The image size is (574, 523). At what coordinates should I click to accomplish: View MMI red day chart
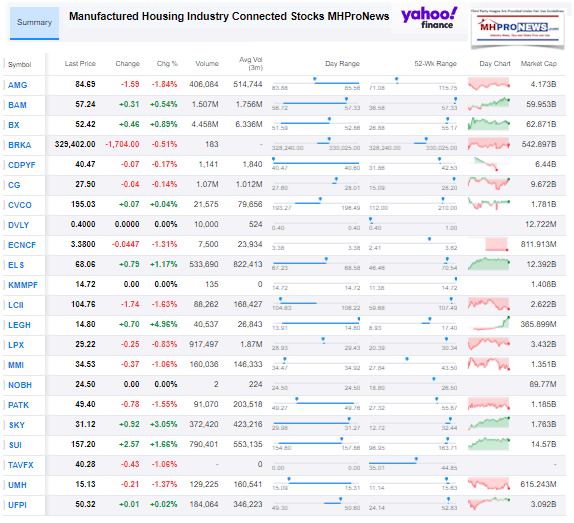pos(489,364)
